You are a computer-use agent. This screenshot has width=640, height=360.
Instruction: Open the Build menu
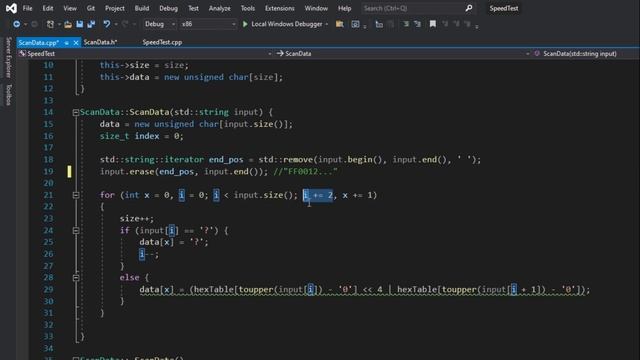(142, 8)
